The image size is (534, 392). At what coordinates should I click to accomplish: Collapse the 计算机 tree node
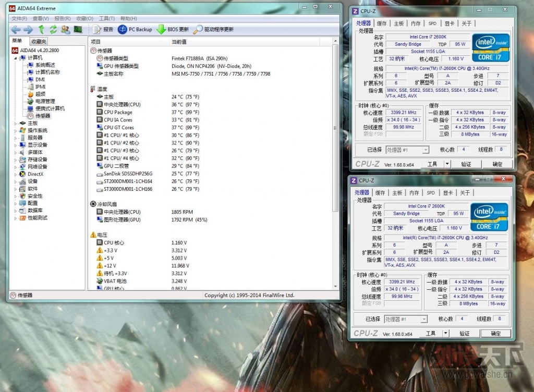[15, 58]
